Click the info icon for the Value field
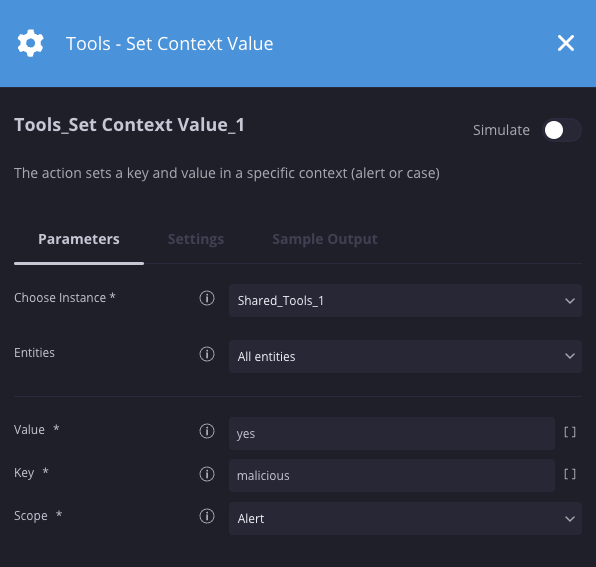Image resolution: width=596 pixels, height=567 pixels. tap(207, 431)
